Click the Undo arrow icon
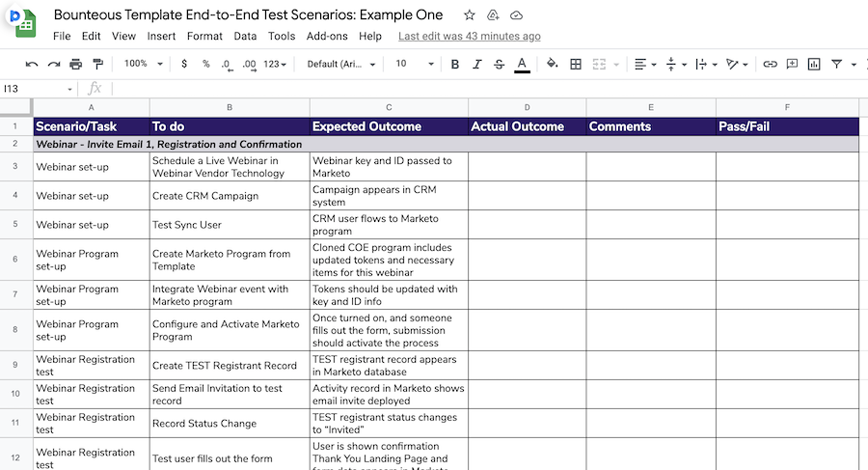Screen dimensions: 868x470 (x=32, y=65)
